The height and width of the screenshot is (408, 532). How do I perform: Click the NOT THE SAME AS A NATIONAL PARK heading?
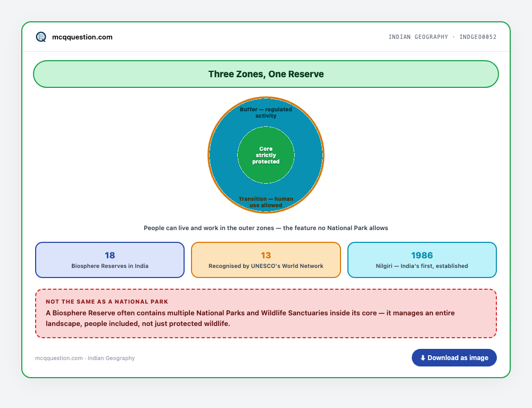click(107, 301)
